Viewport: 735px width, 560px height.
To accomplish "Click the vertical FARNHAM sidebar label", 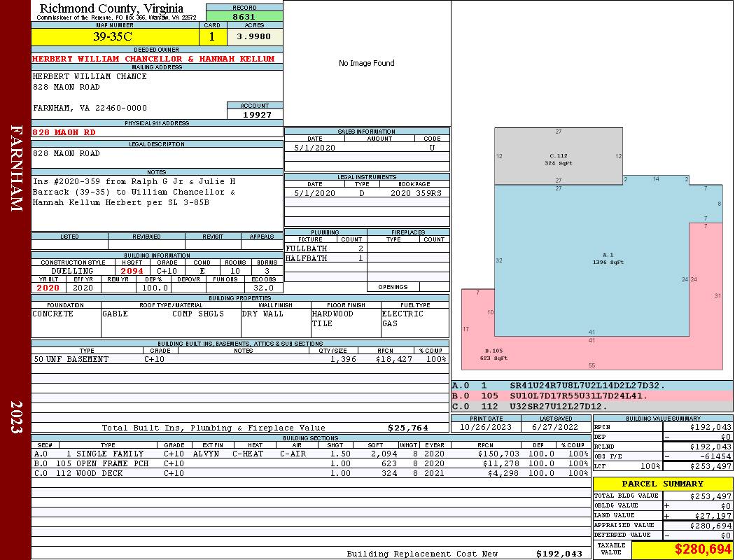I will coord(16,168).
